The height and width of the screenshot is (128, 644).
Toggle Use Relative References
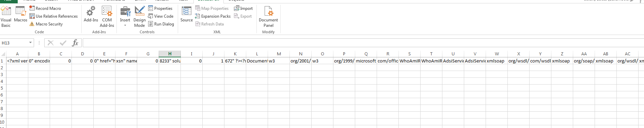tap(53, 16)
